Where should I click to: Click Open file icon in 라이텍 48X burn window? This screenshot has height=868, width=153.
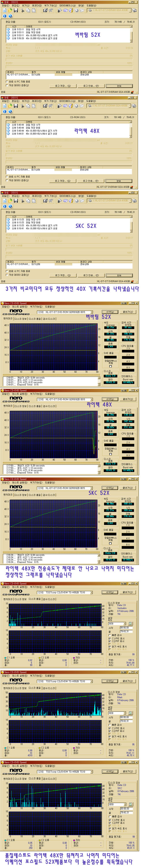click(10, 106)
